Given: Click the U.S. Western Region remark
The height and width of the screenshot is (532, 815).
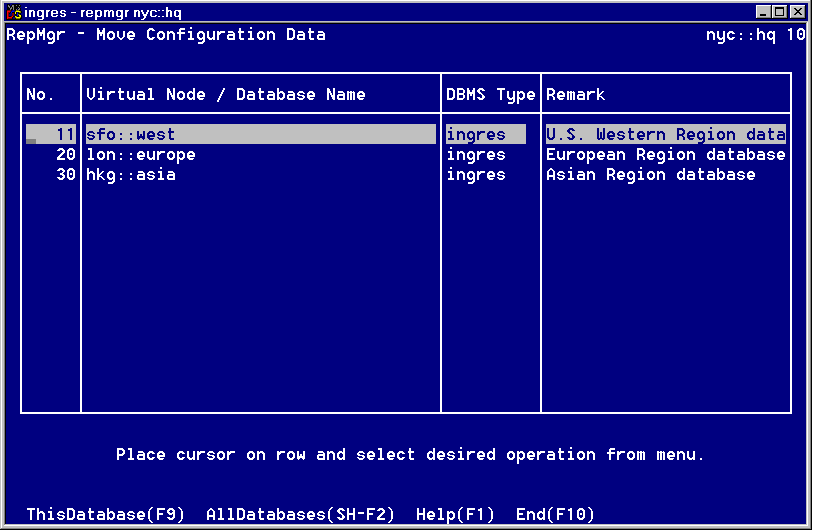Looking at the screenshot, I should (x=665, y=135).
